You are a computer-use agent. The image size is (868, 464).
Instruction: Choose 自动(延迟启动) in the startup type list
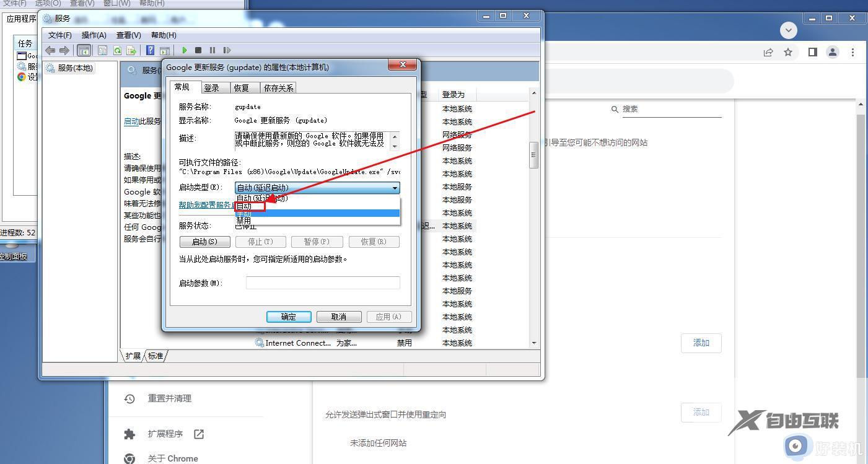point(317,198)
